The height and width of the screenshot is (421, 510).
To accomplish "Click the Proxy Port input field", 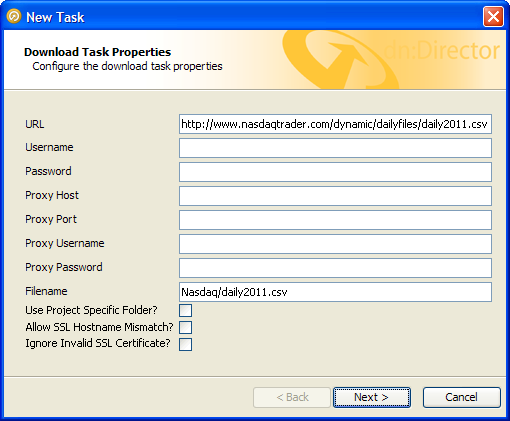I will [335, 220].
